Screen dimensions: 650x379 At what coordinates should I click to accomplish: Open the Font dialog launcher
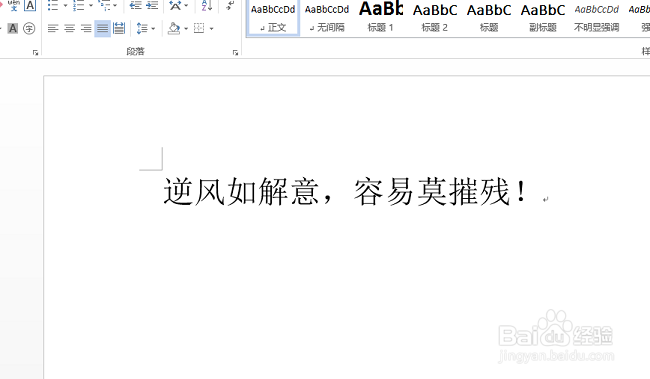click(x=36, y=53)
